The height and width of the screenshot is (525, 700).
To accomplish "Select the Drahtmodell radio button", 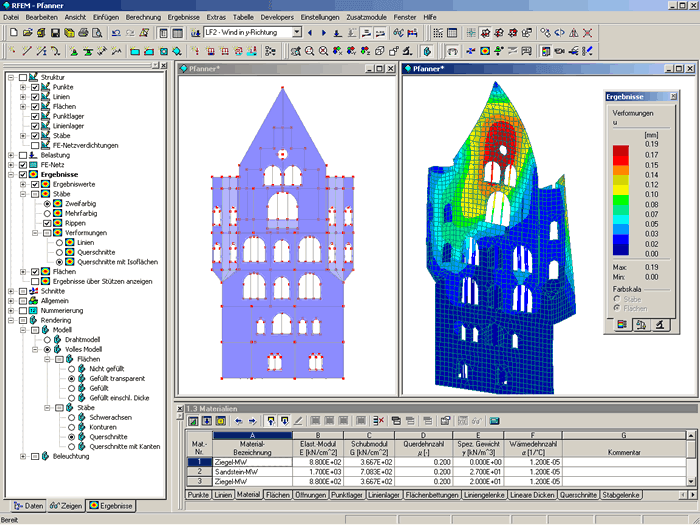I will [47, 340].
